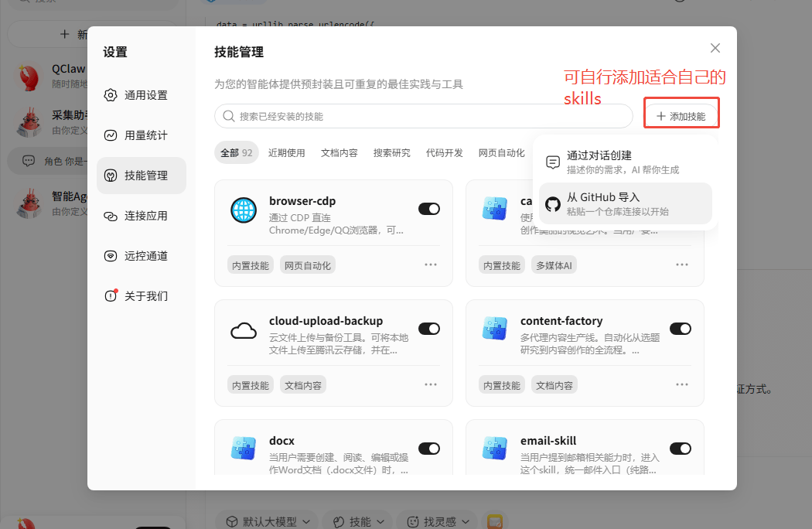Click the cloud-upload-backup cloud icon
This screenshot has height=529, width=812.
coord(244,330)
